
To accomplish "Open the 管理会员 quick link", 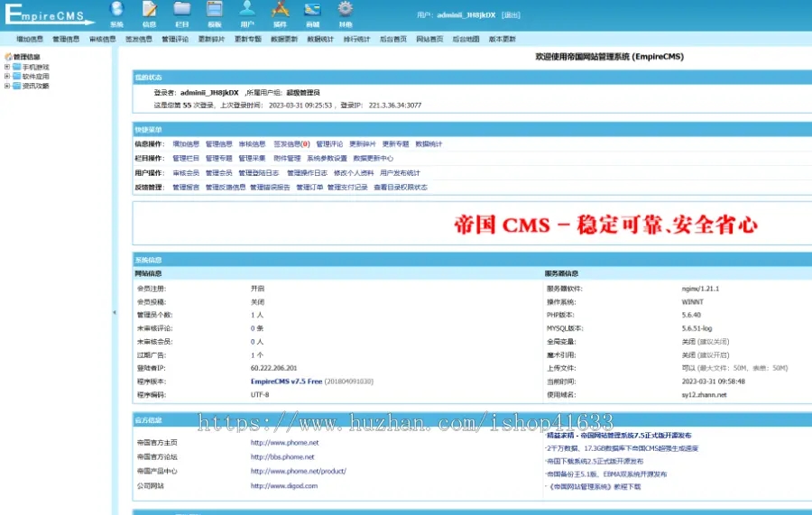I will point(219,173).
